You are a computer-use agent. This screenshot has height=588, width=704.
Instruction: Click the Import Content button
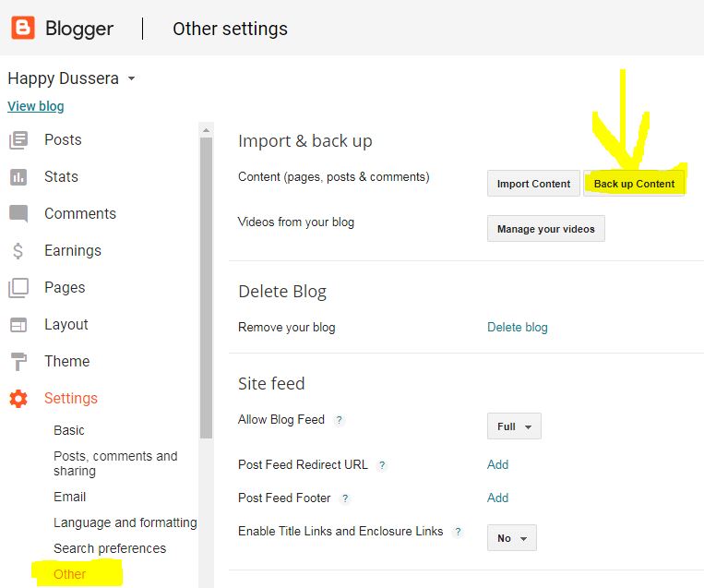click(533, 184)
